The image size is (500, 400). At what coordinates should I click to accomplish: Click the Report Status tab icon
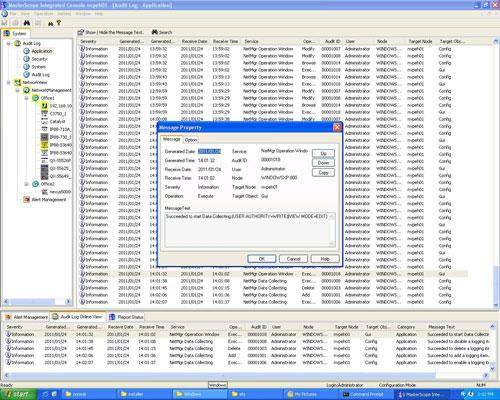(112, 317)
